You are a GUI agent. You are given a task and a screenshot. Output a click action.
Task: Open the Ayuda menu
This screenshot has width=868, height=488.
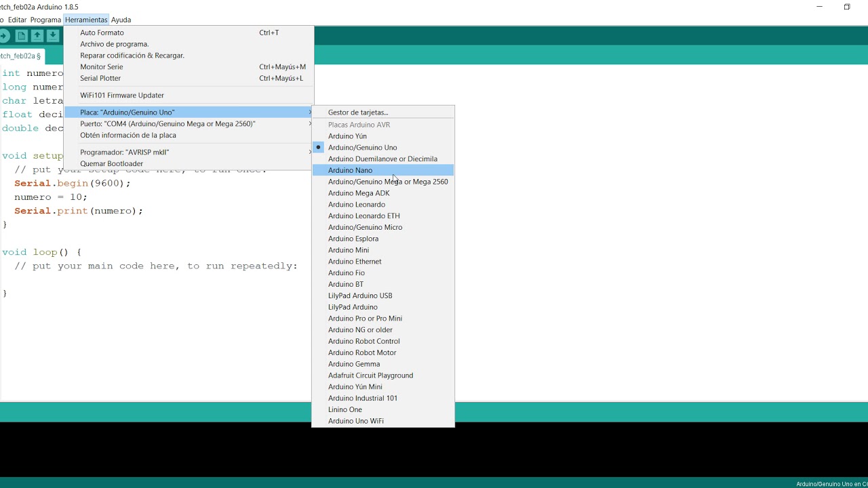[121, 20]
